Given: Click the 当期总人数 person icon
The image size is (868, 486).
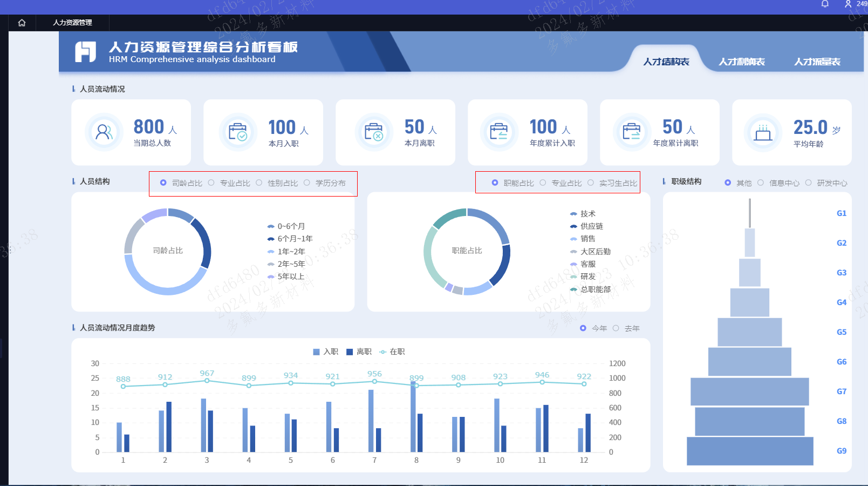Looking at the screenshot, I should click(x=104, y=132).
